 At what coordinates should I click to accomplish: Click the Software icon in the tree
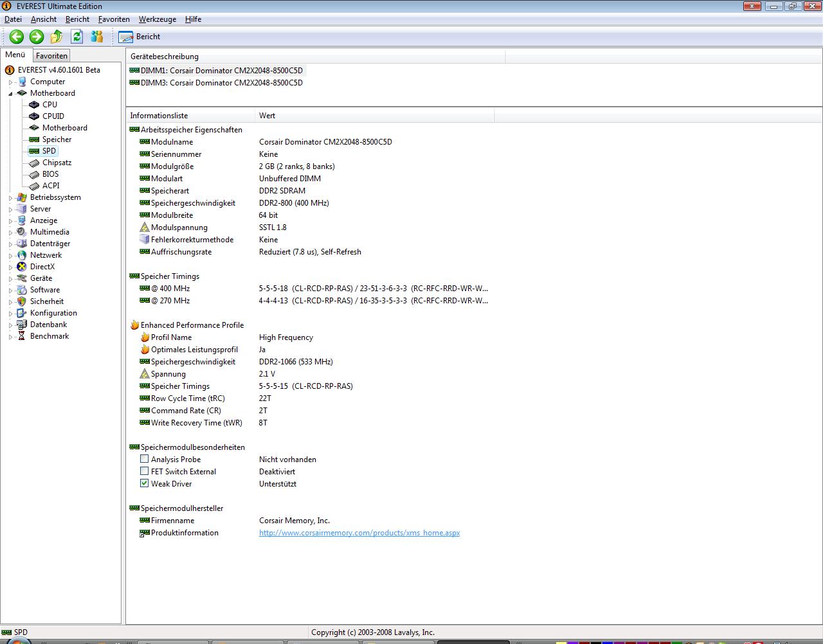click(x=22, y=290)
